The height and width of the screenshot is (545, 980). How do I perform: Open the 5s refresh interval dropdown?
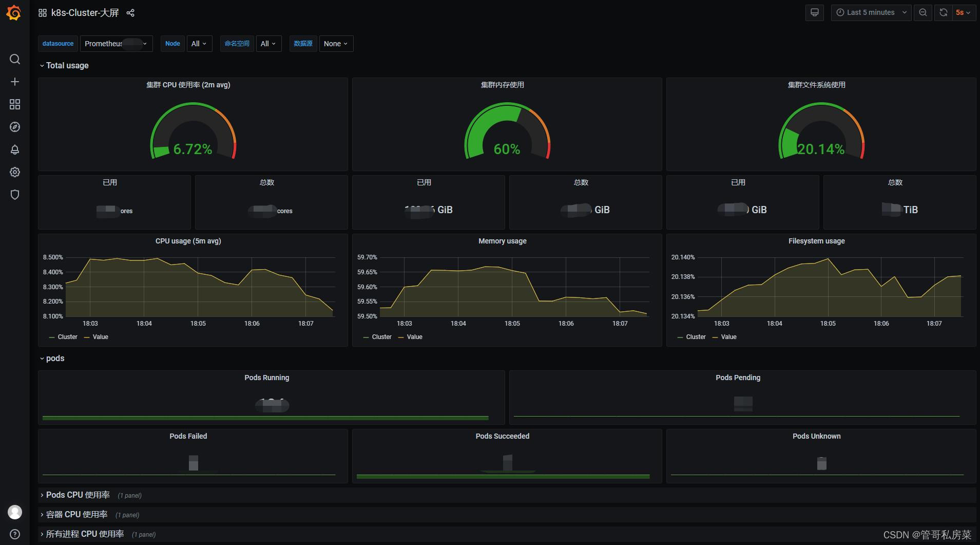(x=963, y=12)
